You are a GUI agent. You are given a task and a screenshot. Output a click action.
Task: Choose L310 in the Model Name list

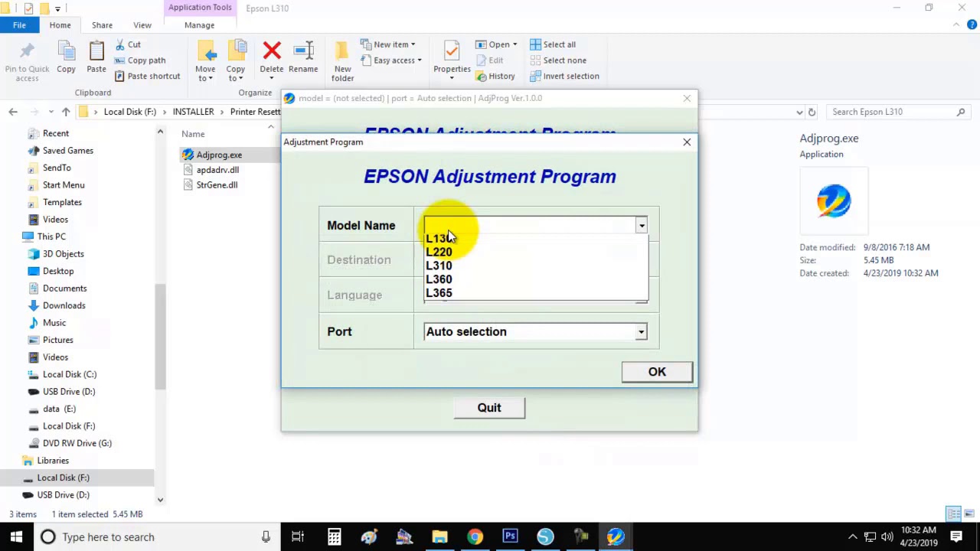tap(439, 266)
